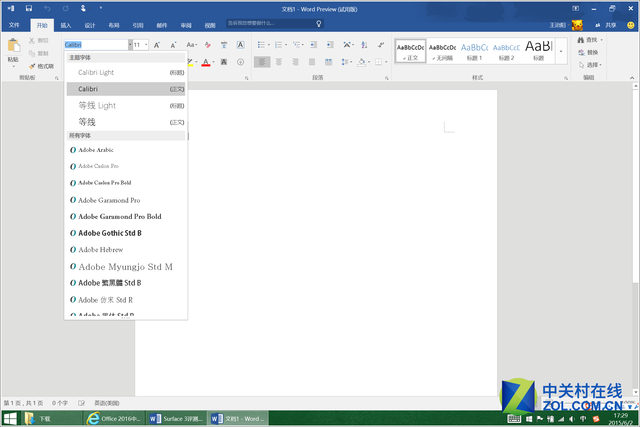Image resolution: width=640 pixels, height=427 pixels.
Task: Toggle show/hide paragraph marks
Action: tap(381, 45)
